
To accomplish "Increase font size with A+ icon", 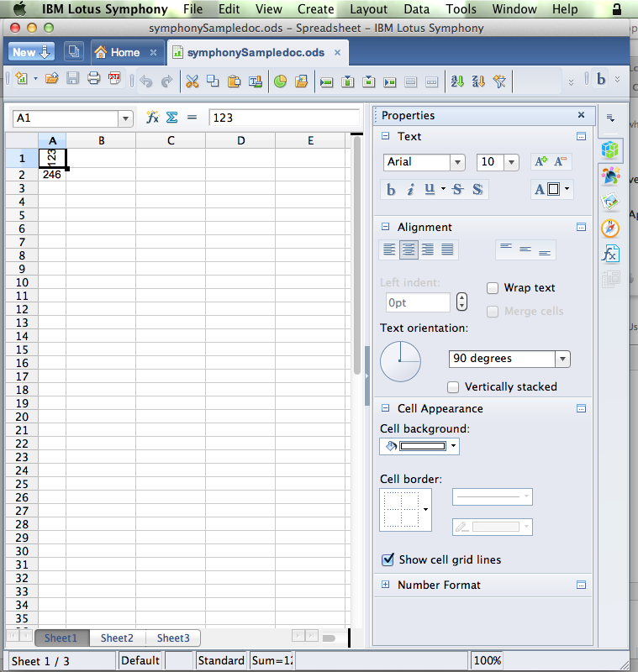I will pyautogui.click(x=540, y=161).
